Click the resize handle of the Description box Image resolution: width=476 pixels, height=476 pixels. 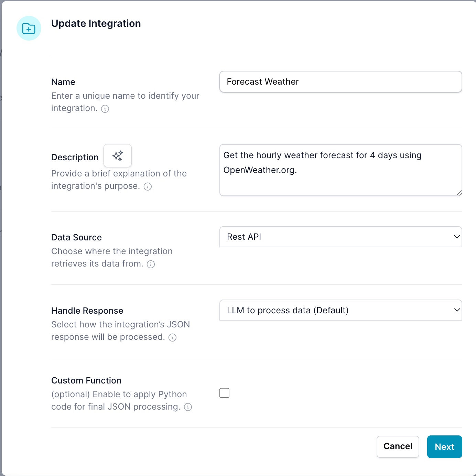[459, 193]
